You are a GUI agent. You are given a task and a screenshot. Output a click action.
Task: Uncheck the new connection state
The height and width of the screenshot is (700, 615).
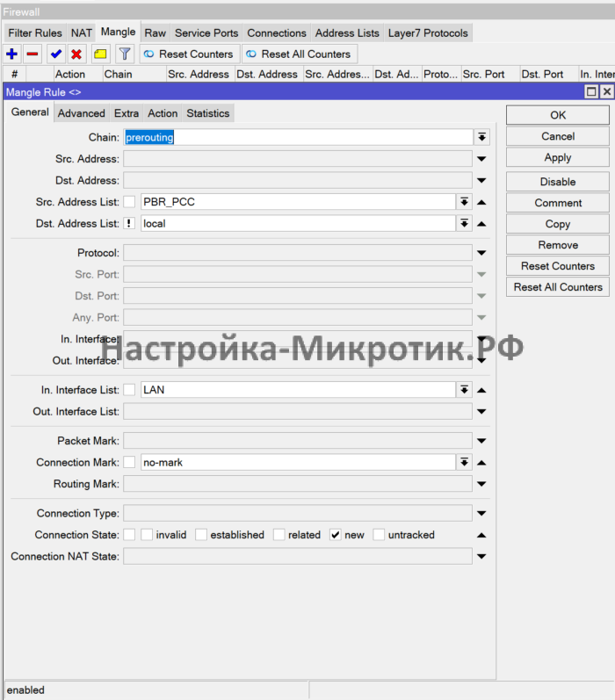(336, 534)
